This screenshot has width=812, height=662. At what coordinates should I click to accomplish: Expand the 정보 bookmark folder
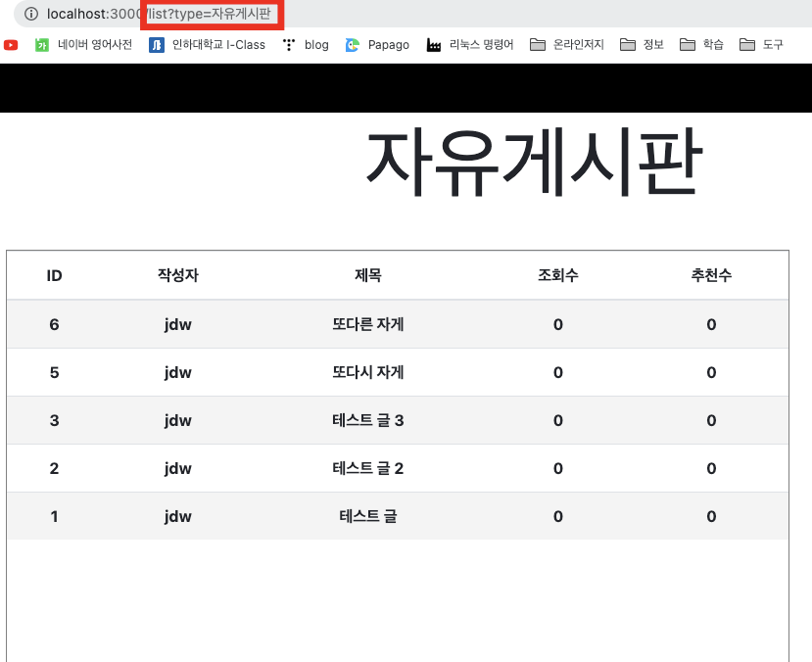pyautogui.click(x=642, y=45)
